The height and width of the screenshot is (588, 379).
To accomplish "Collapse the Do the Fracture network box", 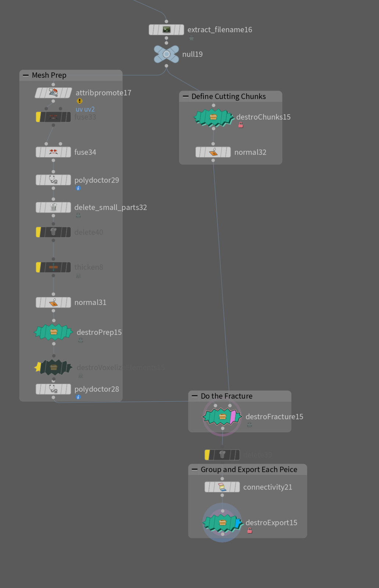I will coord(195,396).
